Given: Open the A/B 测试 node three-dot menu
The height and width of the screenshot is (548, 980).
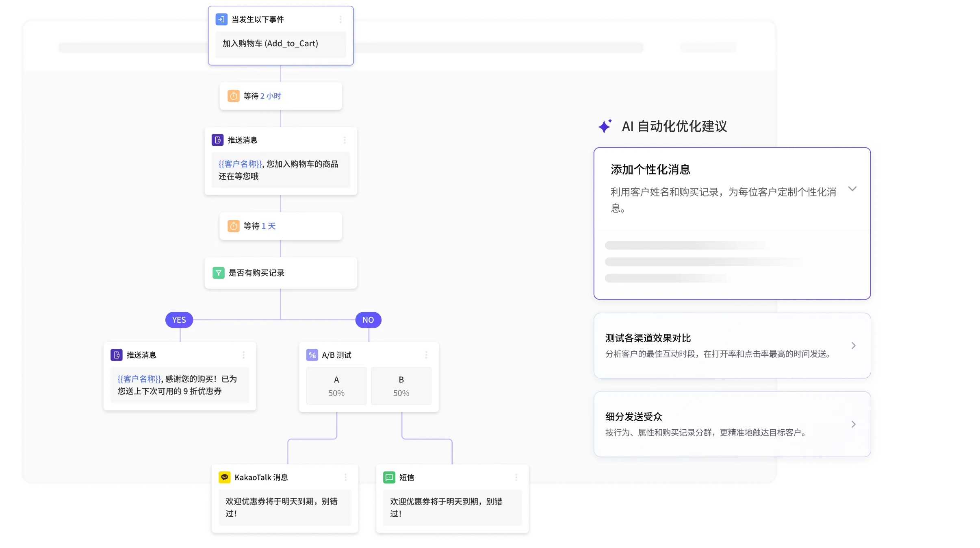Looking at the screenshot, I should click(x=426, y=355).
